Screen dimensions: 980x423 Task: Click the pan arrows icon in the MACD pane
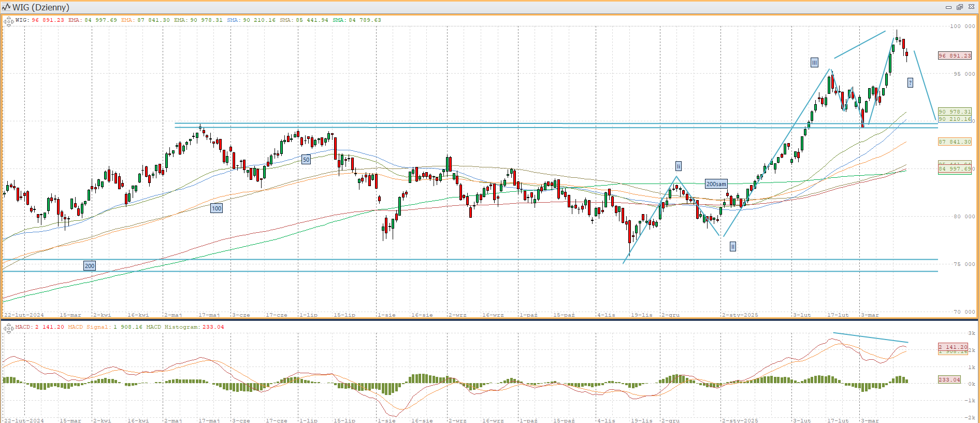pos(8,328)
